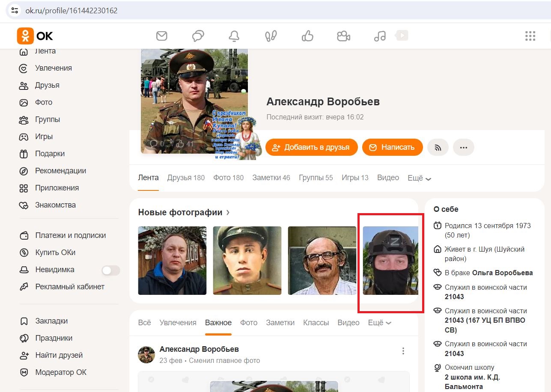The height and width of the screenshot is (392, 551).
Task: Switch to the Заметки 46 tab
Action: 271,178
